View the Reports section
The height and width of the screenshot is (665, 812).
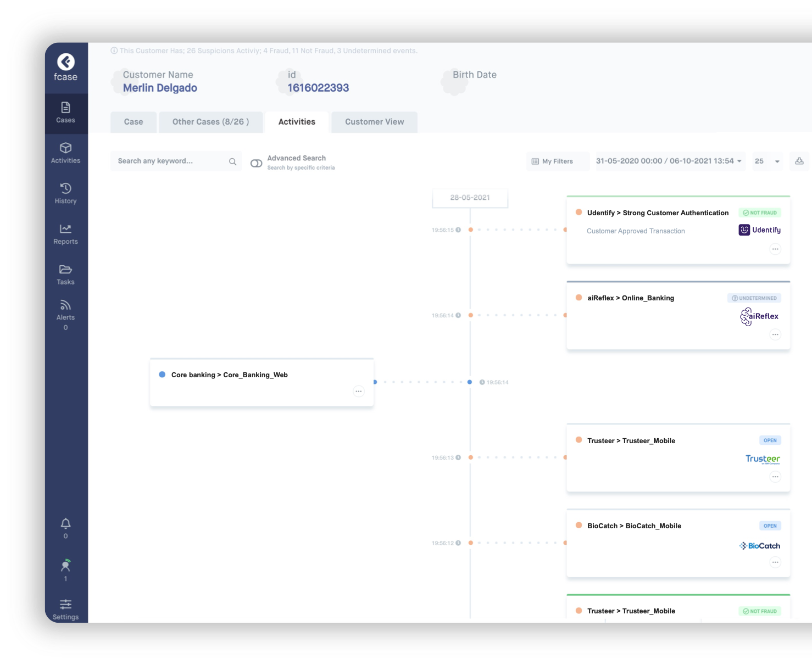coord(65,233)
